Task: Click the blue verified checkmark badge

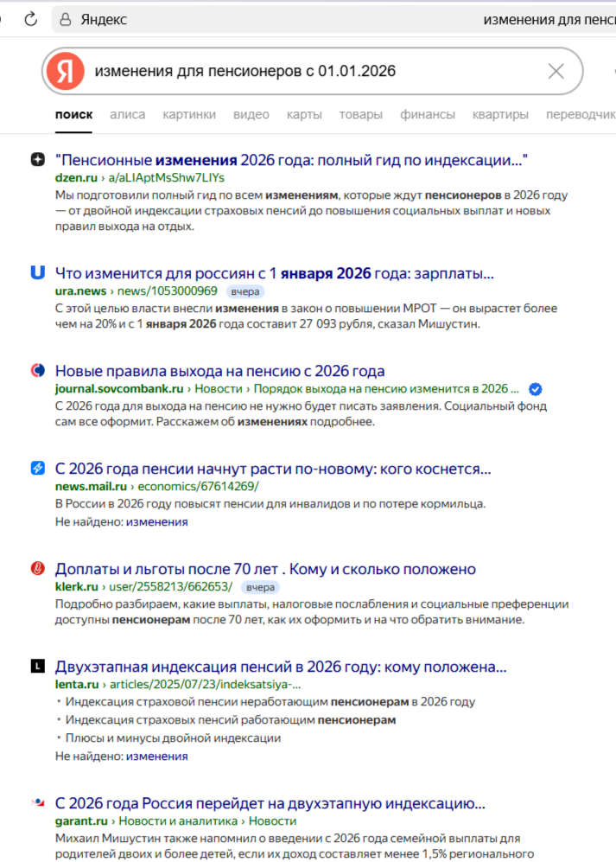Action: [535, 389]
